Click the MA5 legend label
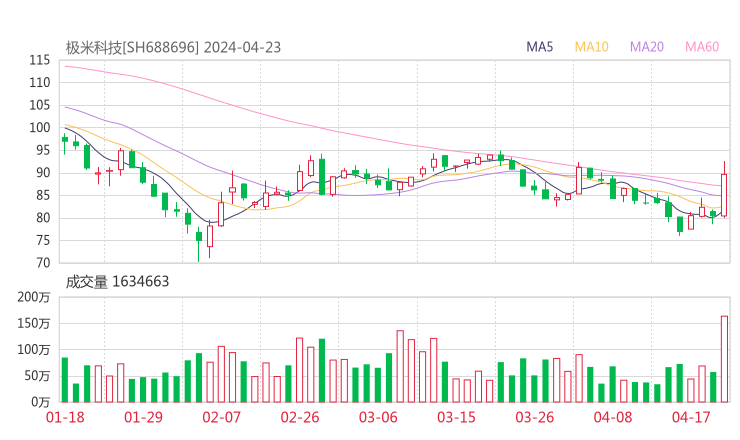 pos(539,47)
